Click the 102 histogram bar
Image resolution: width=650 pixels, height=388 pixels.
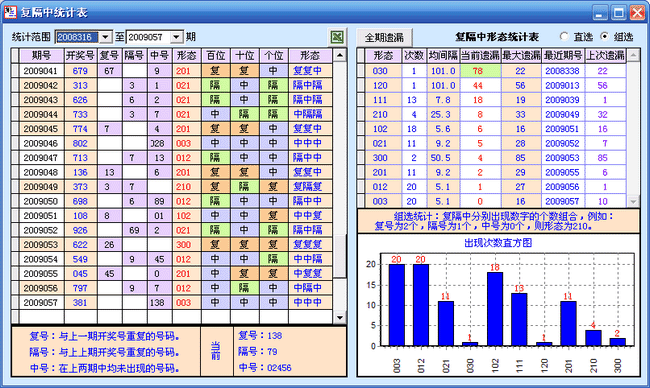pos(495,309)
